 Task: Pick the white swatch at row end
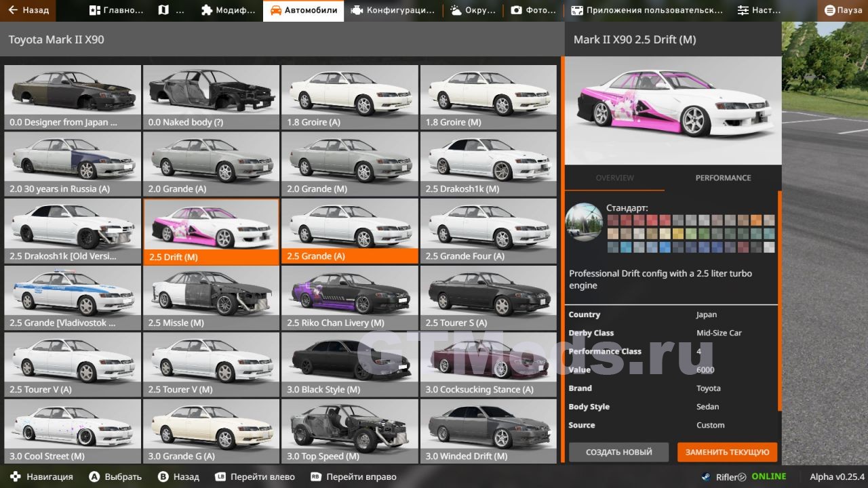pyautogui.click(x=769, y=247)
